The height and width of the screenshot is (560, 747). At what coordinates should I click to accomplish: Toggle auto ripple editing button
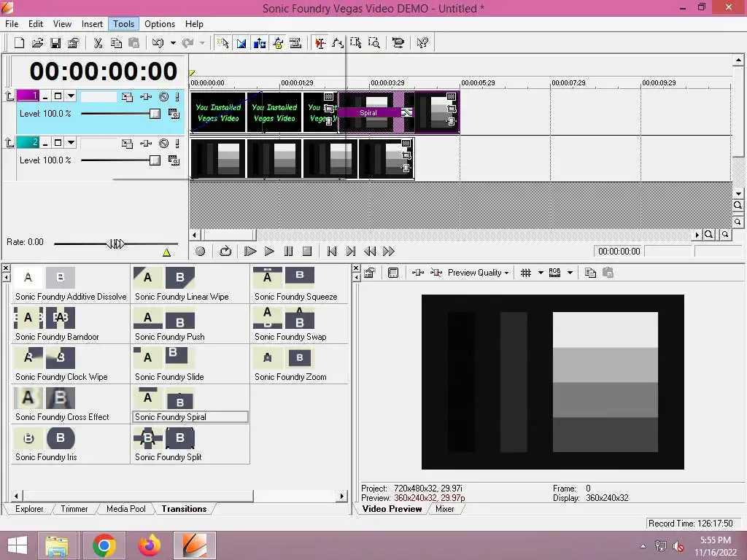pos(260,43)
